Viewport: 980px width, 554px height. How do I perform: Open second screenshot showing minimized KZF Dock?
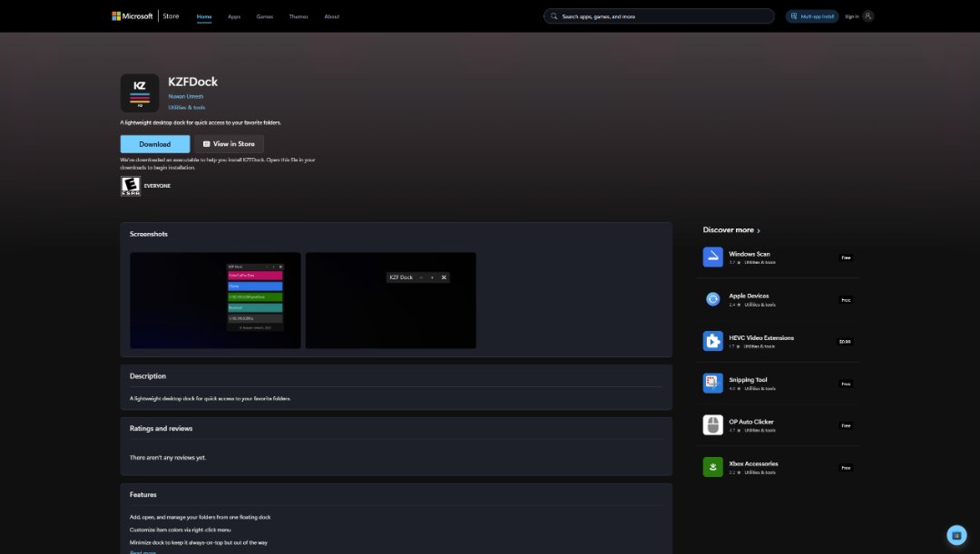point(390,300)
